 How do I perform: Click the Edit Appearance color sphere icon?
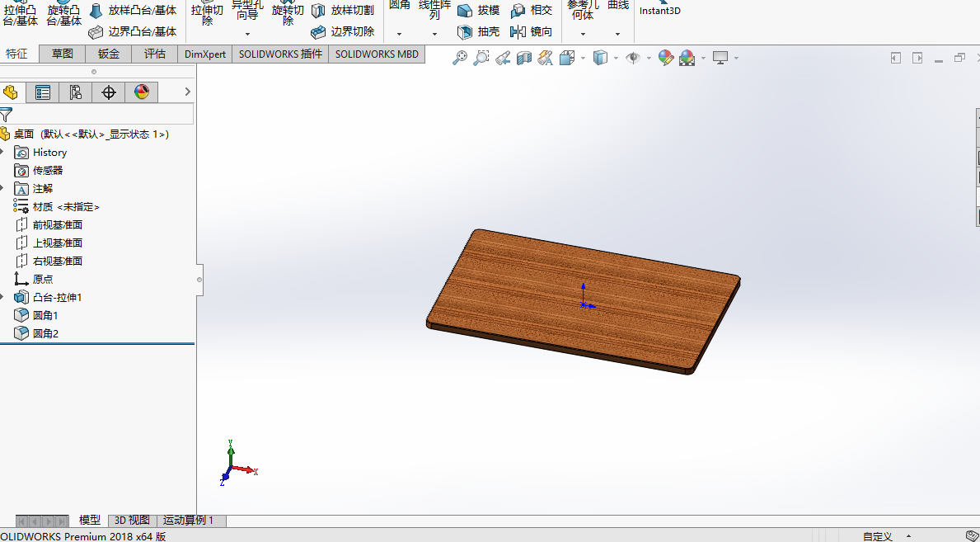[x=665, y=58]
